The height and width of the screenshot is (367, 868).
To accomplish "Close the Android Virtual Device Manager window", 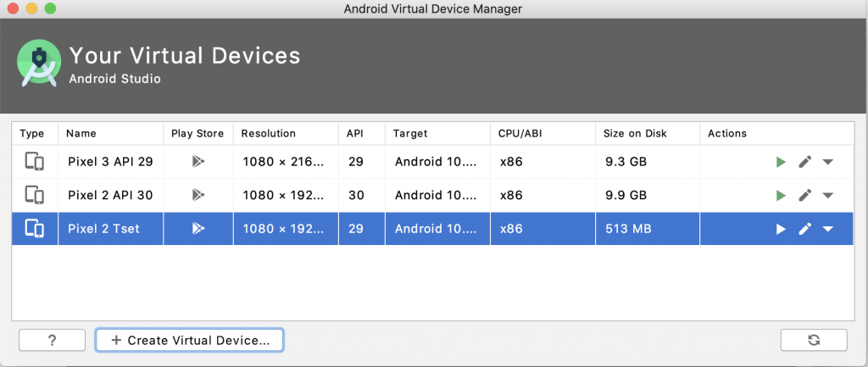I will pos(14,8).
